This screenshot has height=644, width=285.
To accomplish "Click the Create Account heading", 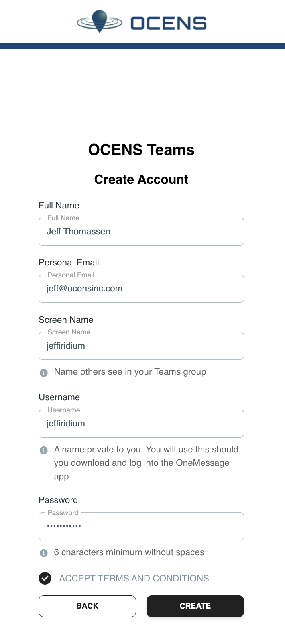I will coord(141,179).
